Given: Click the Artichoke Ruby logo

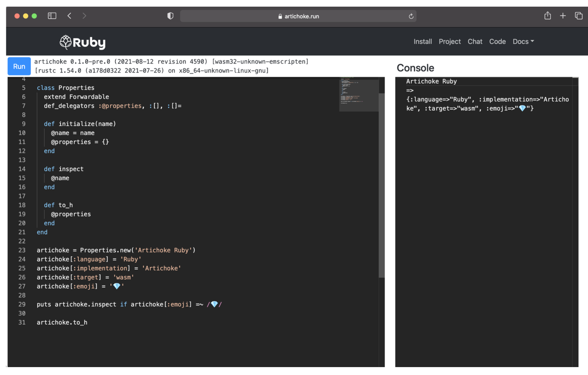Looking at the screenshot, I should (x=83, y=42).
